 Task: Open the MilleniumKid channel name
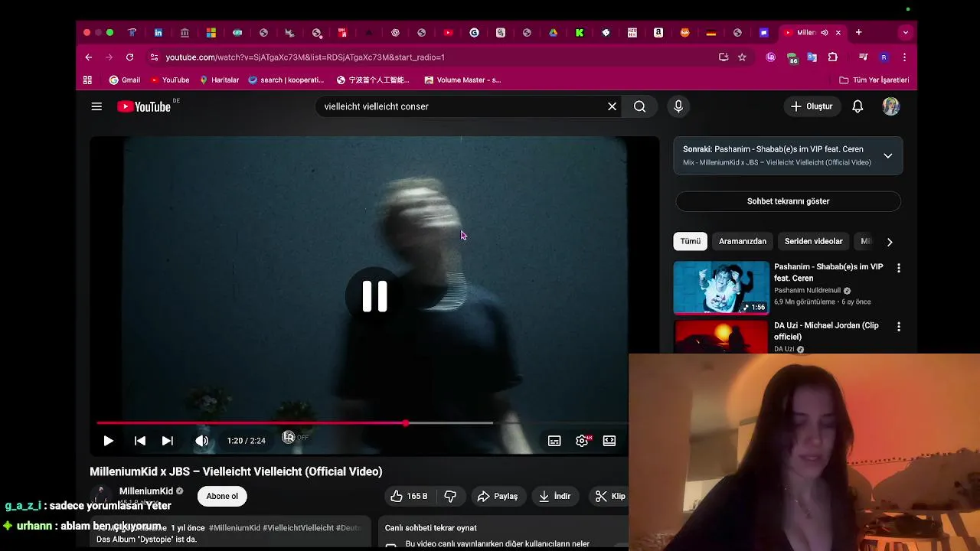[146, 491]
